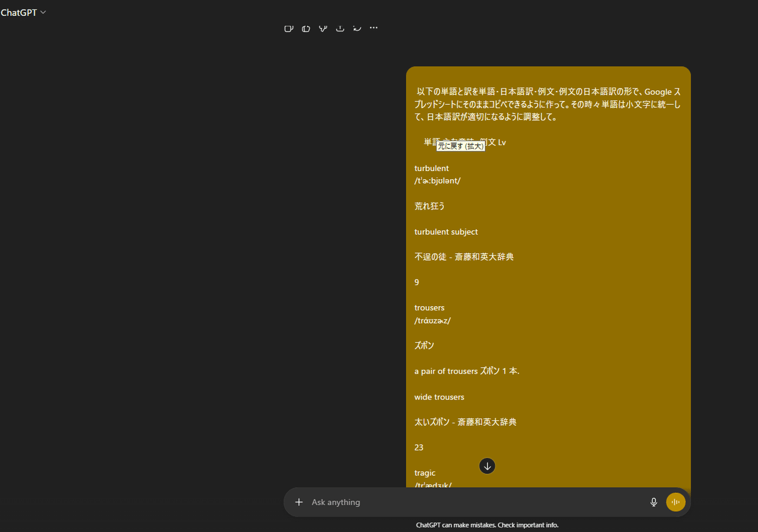The width and height of the screenshot is (758, 532).
Task: Rate the response with thumbs down
Action: coord(323,28)
